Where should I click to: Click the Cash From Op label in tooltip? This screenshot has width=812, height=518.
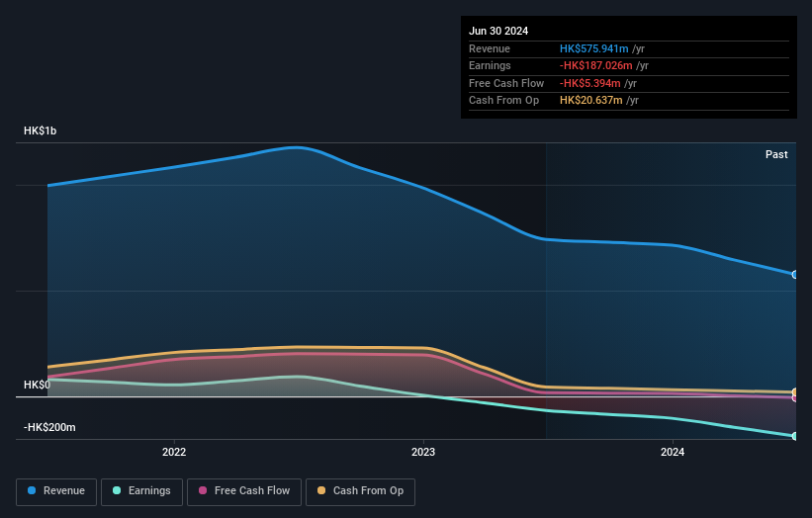click(503, 101)
